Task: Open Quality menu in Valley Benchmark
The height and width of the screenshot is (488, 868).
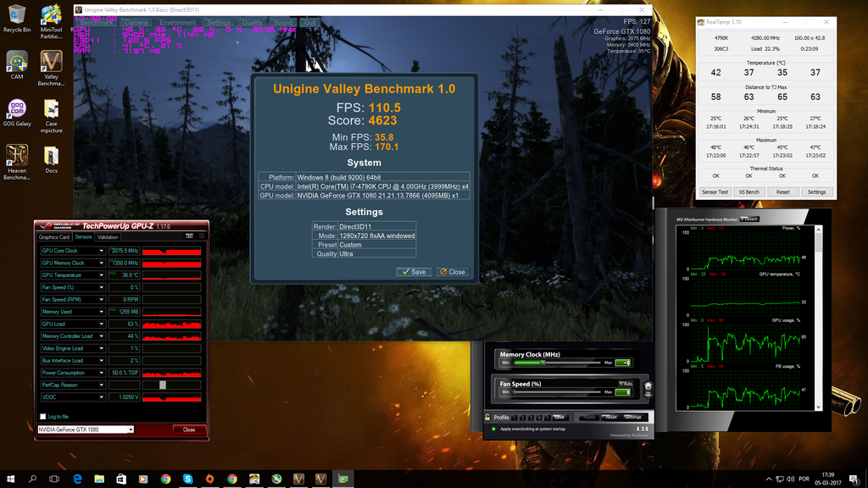Action: pos(252,23)
